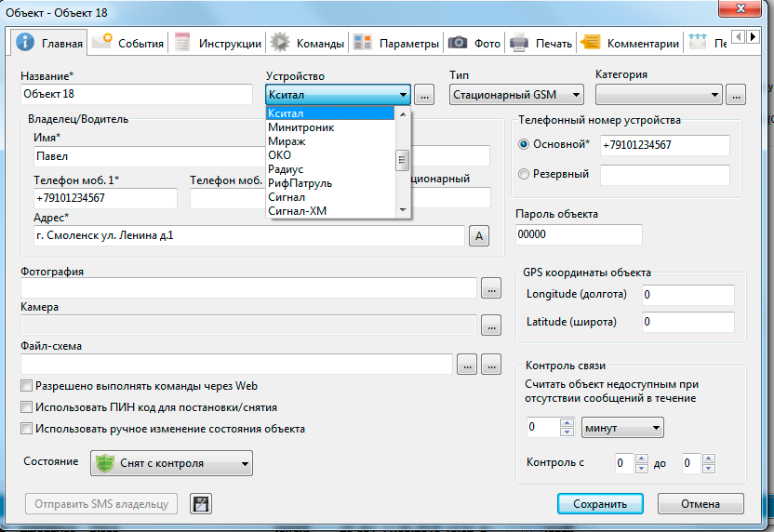Viewport: 774px width, 532px height.
Task: Choose Минитроник from device list
Action: pos(331,127)
